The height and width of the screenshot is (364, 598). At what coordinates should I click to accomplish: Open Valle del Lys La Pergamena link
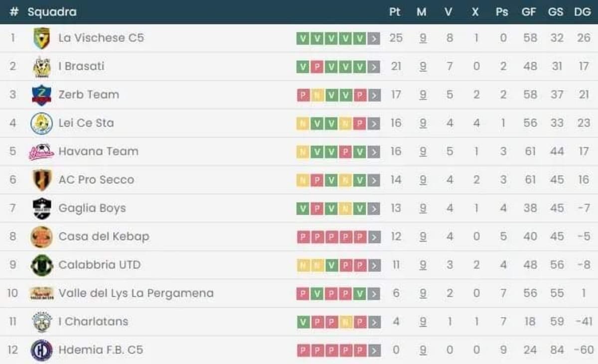coord(136,293)
